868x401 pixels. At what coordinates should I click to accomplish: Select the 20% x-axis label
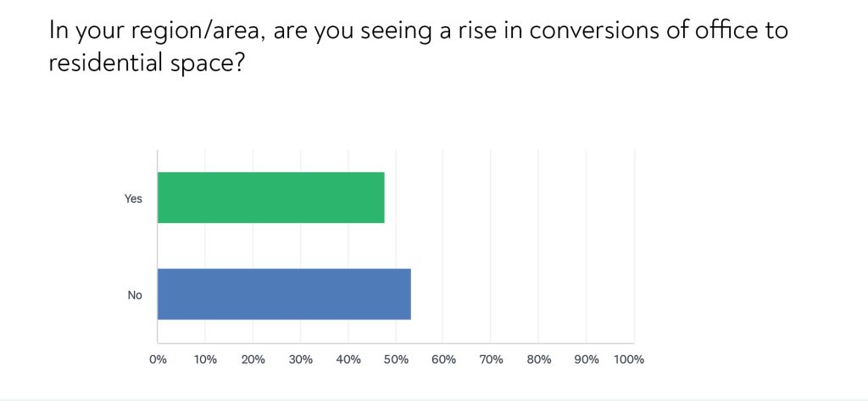pyautogui.click(x=253, y=359)
